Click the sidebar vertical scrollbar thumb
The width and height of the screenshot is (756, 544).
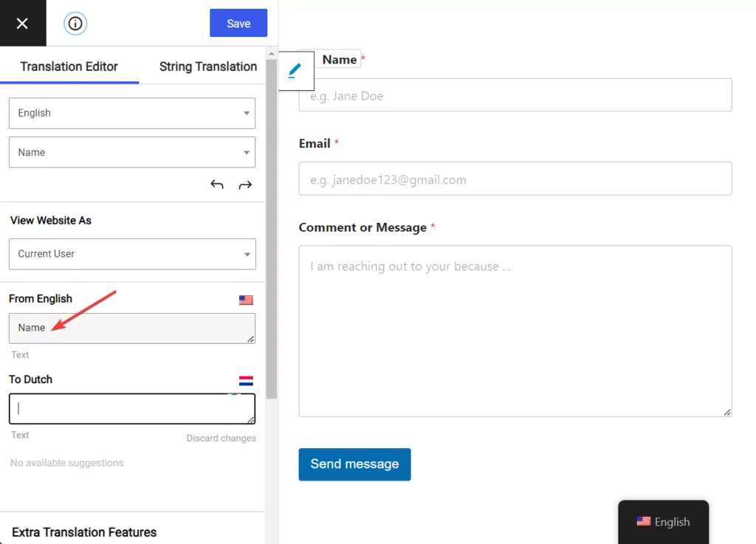(x=272, y=228)
